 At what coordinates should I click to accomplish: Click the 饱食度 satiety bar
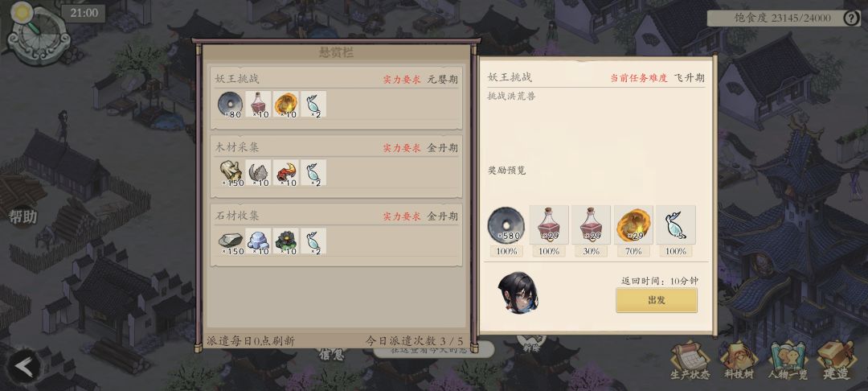(784, 18)
